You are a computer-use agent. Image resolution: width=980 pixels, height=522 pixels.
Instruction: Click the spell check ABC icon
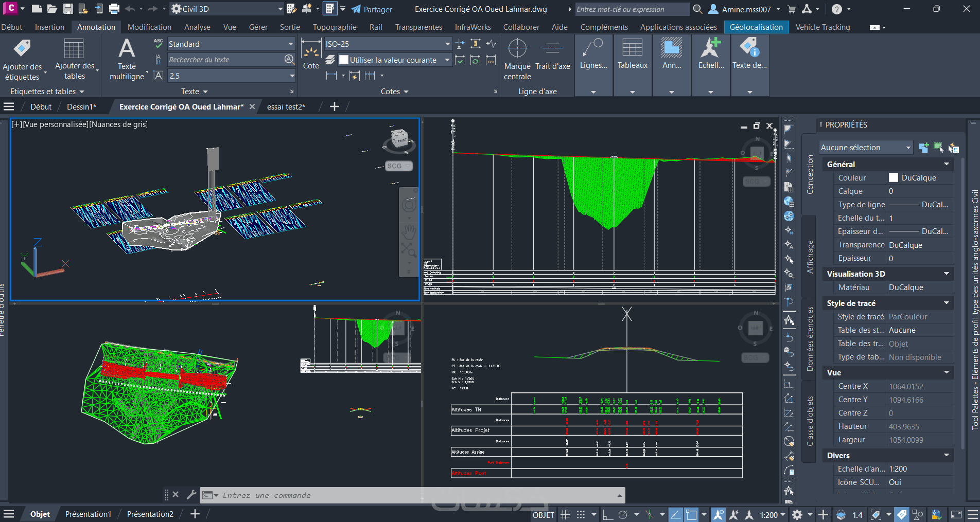click(159, 44)
